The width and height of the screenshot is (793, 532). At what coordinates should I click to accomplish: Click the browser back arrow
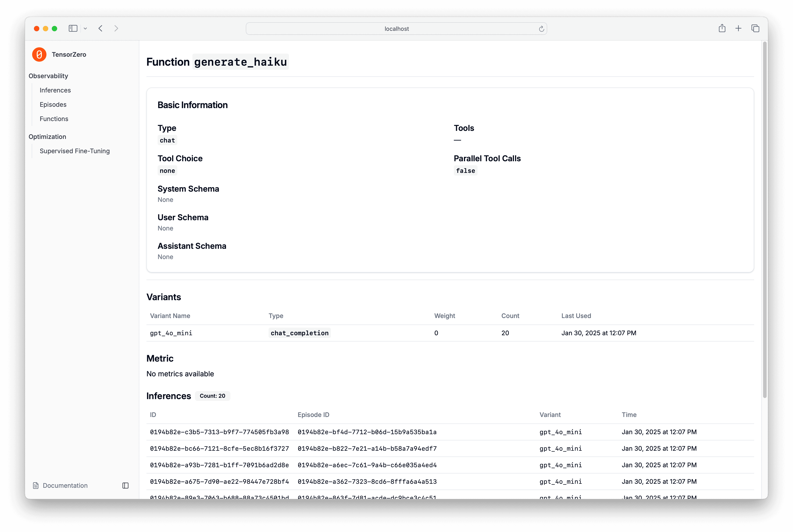pyautogui.click(x=100, y=29)
